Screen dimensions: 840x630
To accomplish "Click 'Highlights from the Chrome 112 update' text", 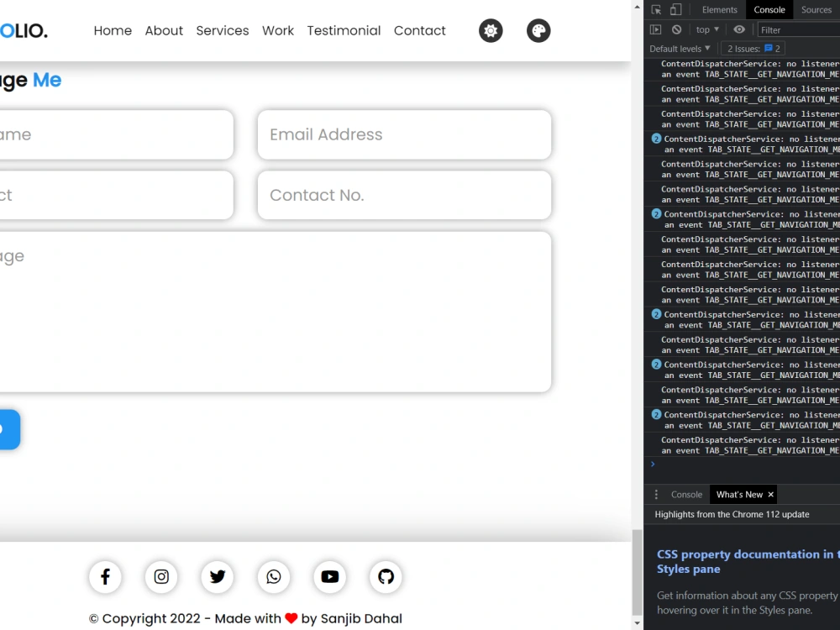I will [732, 514].
